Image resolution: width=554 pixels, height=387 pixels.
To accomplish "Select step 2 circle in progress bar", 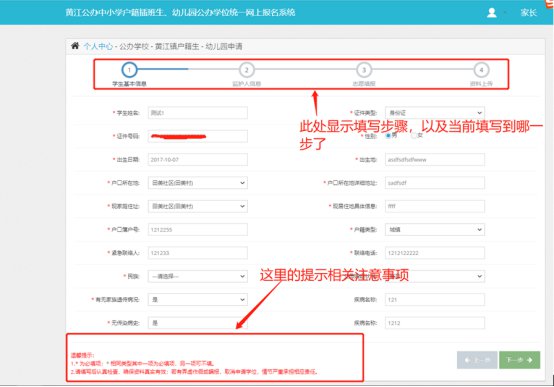I will coord(247,70).
